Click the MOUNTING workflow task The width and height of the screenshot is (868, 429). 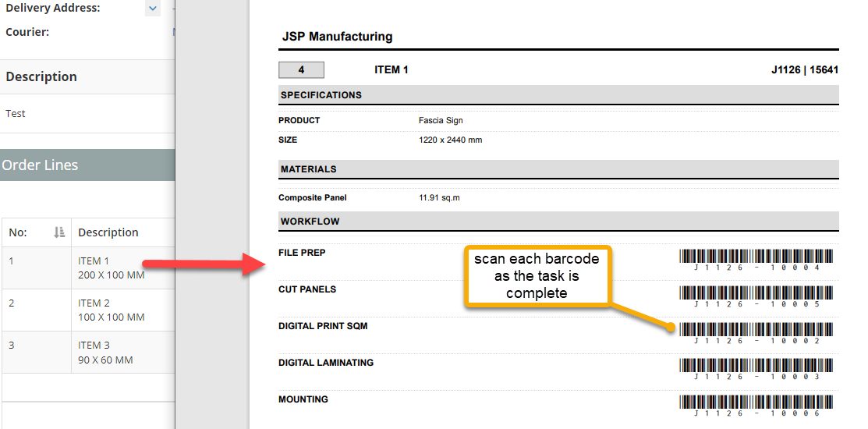pyautogui.click(x=303, y=399)
